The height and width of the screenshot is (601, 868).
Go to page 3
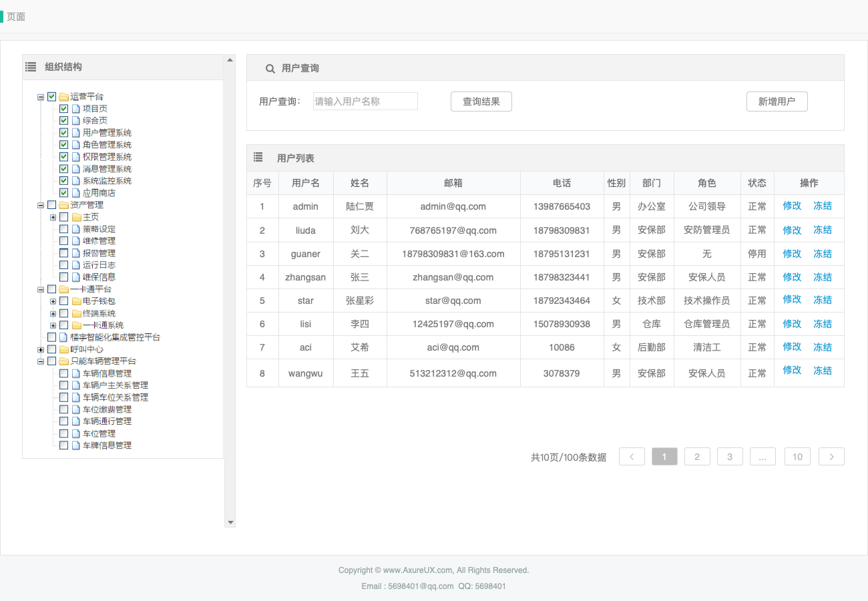730,457
